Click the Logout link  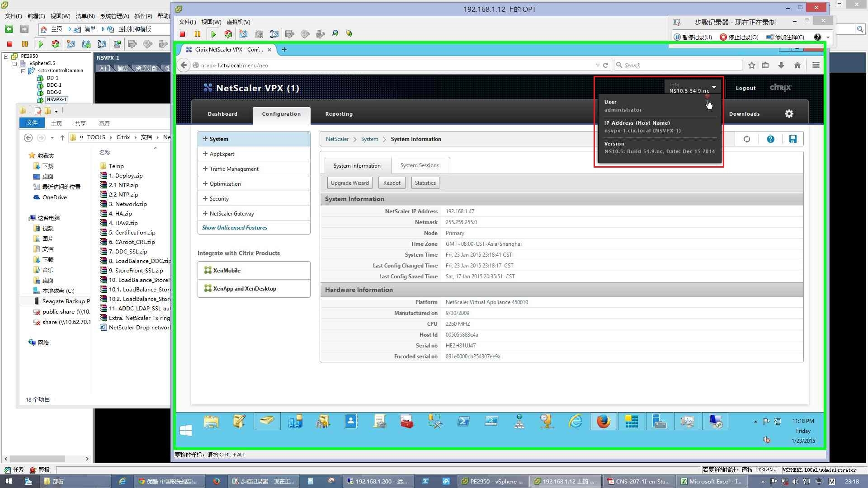(745, 88)
